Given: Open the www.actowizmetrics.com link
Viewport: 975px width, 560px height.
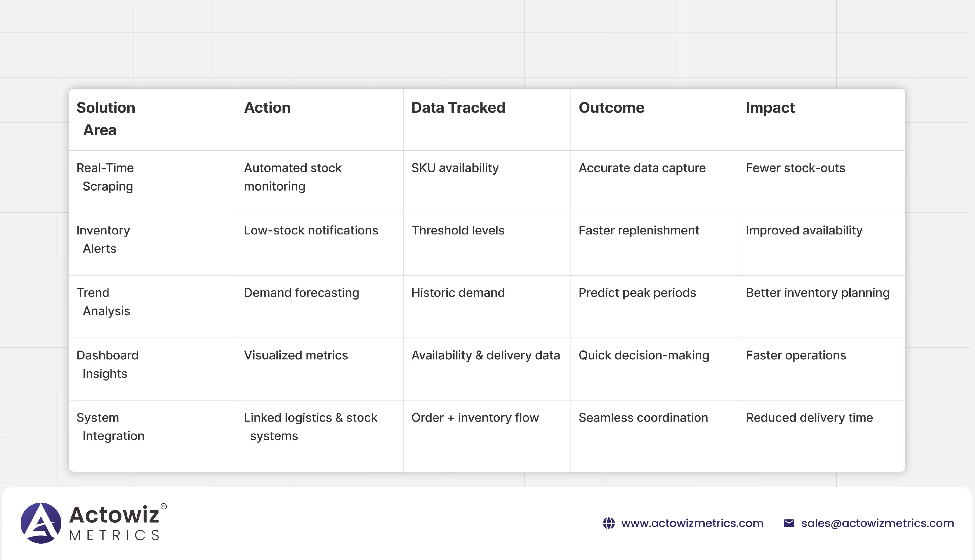Looking at the screenshot, I should (x=692, y=523).
